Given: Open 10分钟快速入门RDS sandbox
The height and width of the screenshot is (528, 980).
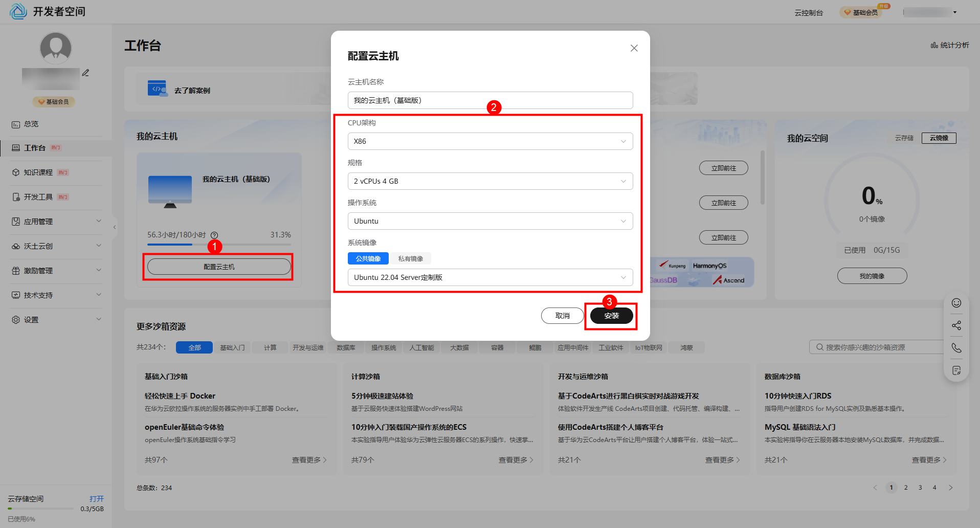Looking at the screenshot, I should [x=798, y=396].
